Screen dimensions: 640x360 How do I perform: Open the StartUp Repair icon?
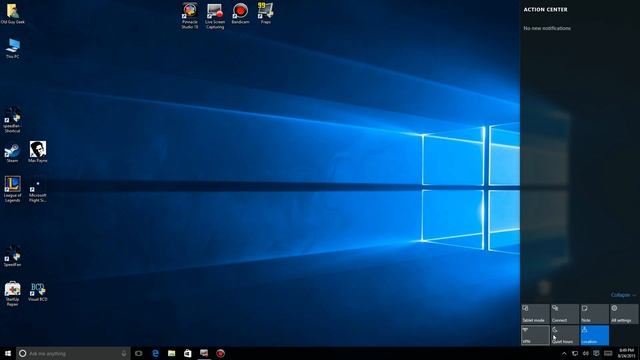(x=12, y=293)
